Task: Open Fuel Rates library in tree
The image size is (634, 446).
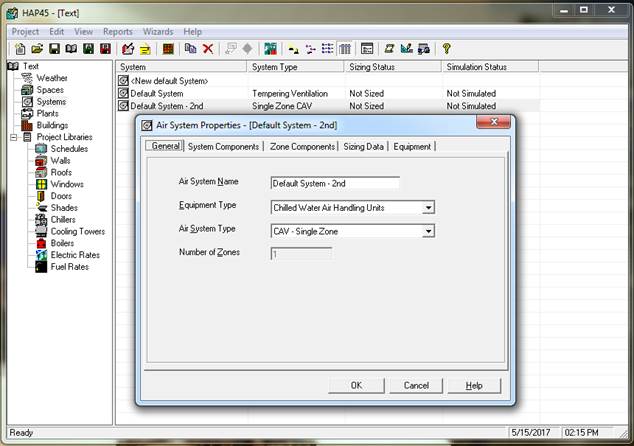Action: 70,267
